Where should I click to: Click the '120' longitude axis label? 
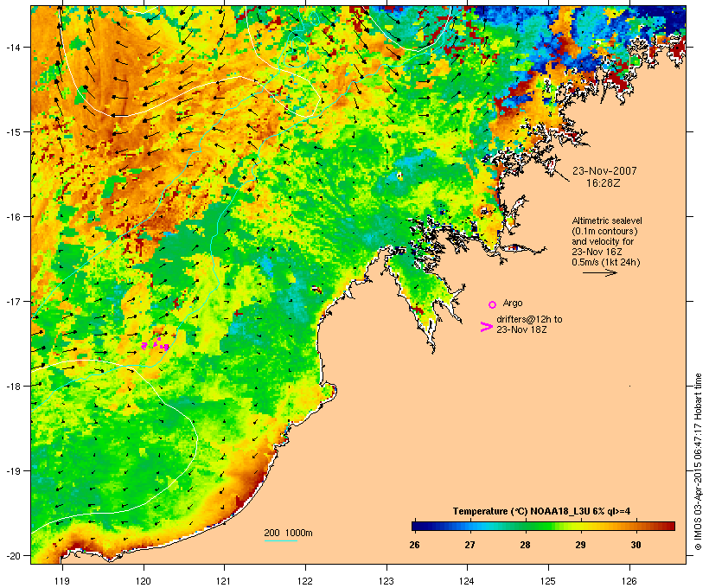pos(144,581)
